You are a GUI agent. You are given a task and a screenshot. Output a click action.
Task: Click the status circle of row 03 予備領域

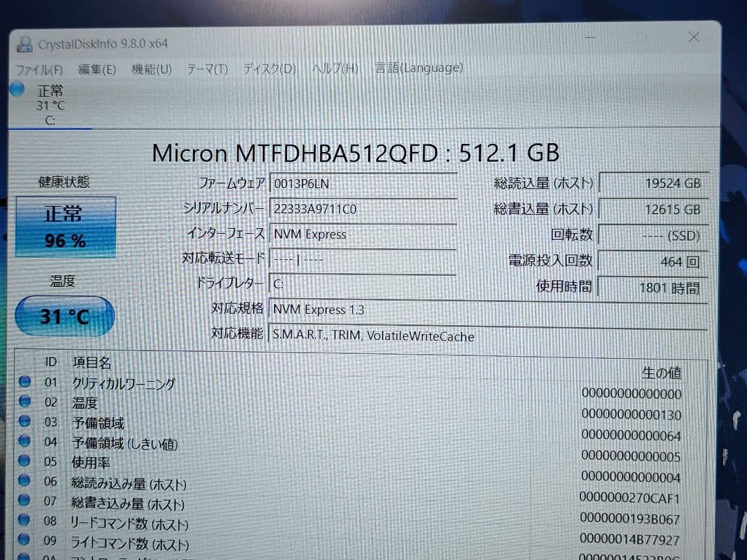tap(24, 421)
